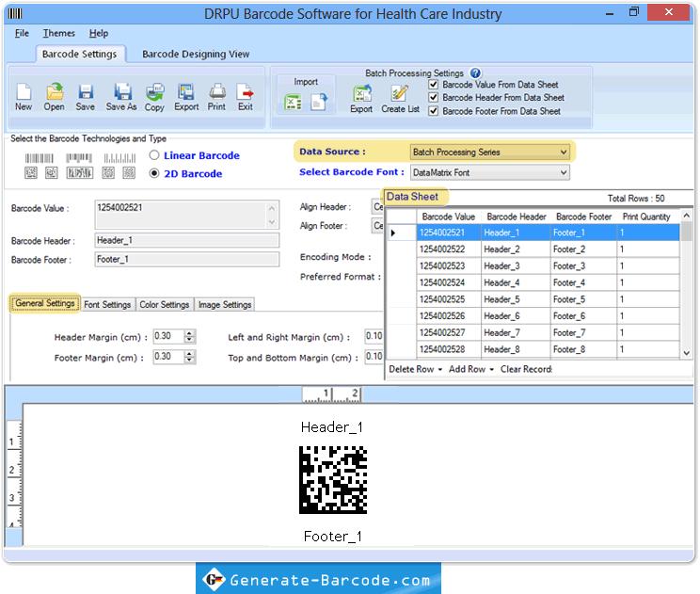Click the first 2D barcode sample icon
700x594 pixels.
31,173
